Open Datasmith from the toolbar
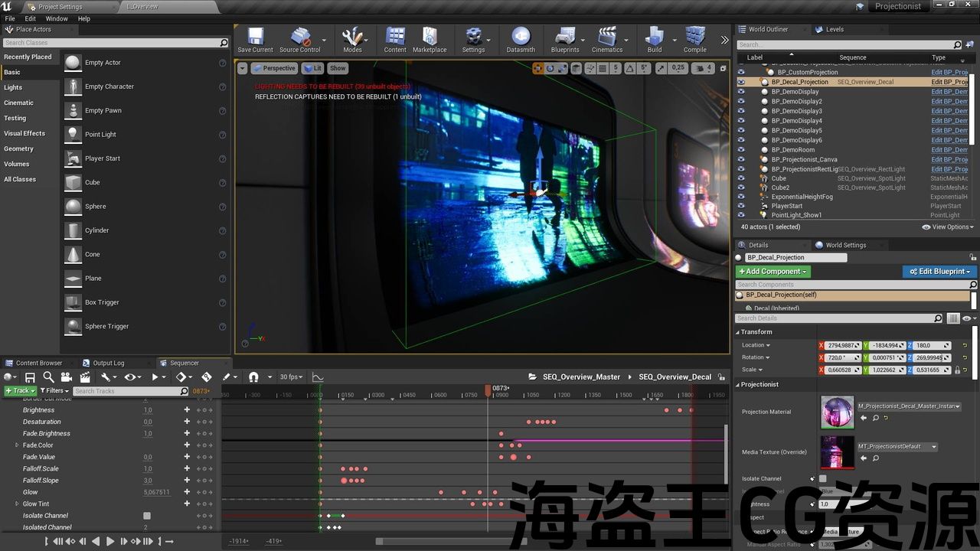Viewport: 980px width, 551px height. click(521, 38)
